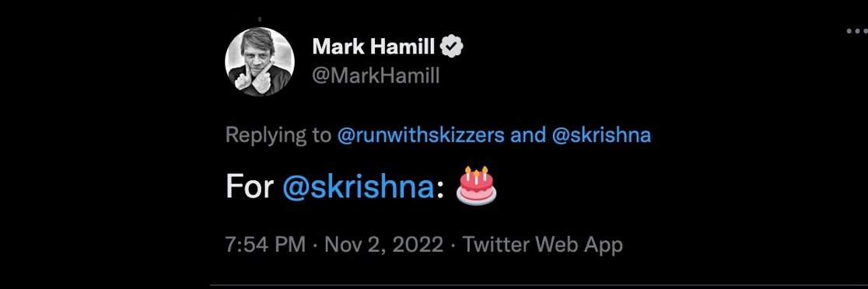Open the Twitter Web App source link

(543, 245)
